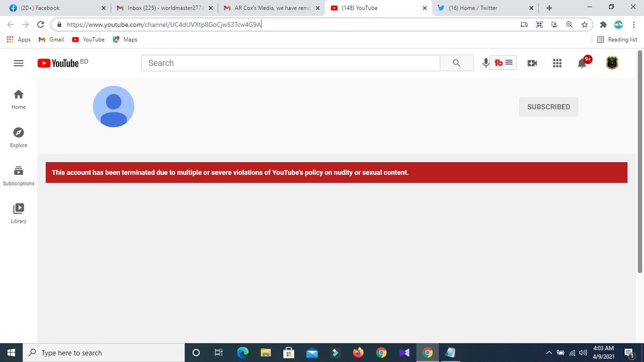The height and width of the screenshot is (362, 644).
Task: Reload the page with the refresh button
Action: pos(41,24)
